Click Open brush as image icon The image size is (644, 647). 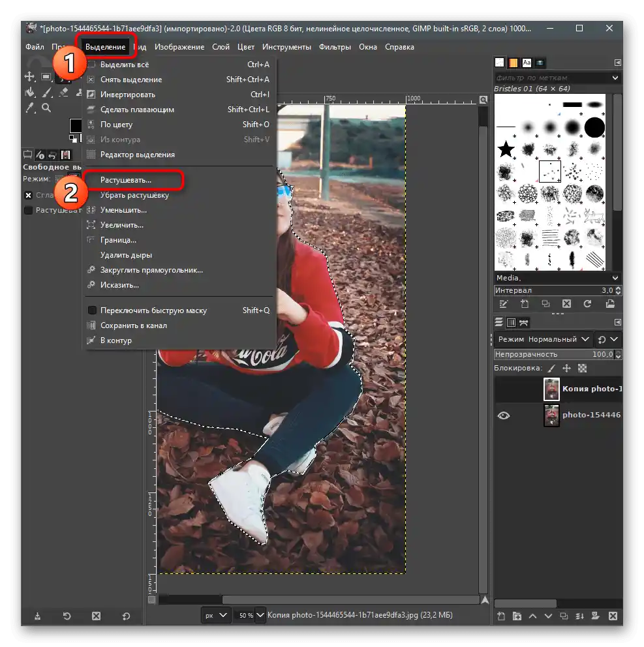(x=610, y=304)
